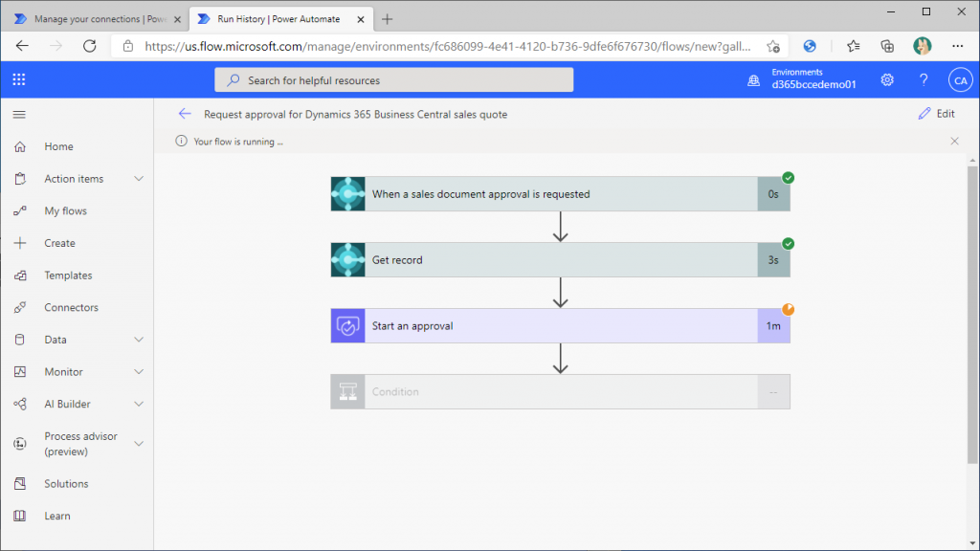Click the Environments picker icon
Image resolution: width=980 pixels, height=551 pixels.
point(754,80)
